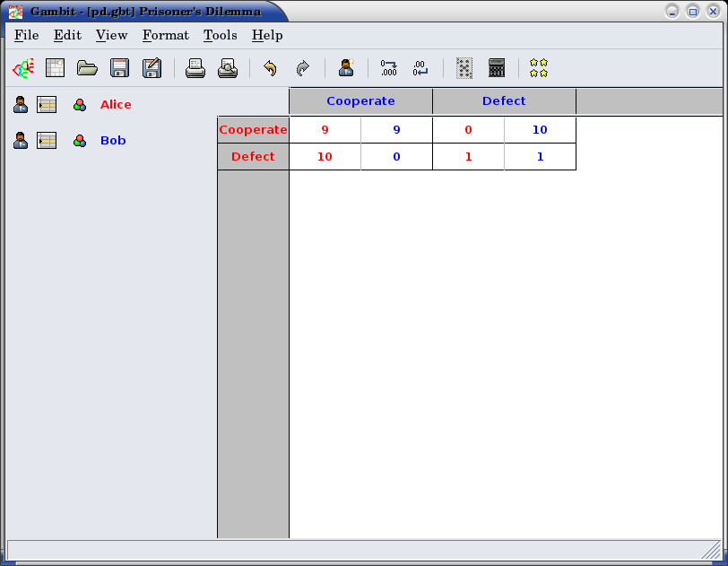Add a new player via toolbar icon
This screenshot has height=566, width=728.
[346, 68]
